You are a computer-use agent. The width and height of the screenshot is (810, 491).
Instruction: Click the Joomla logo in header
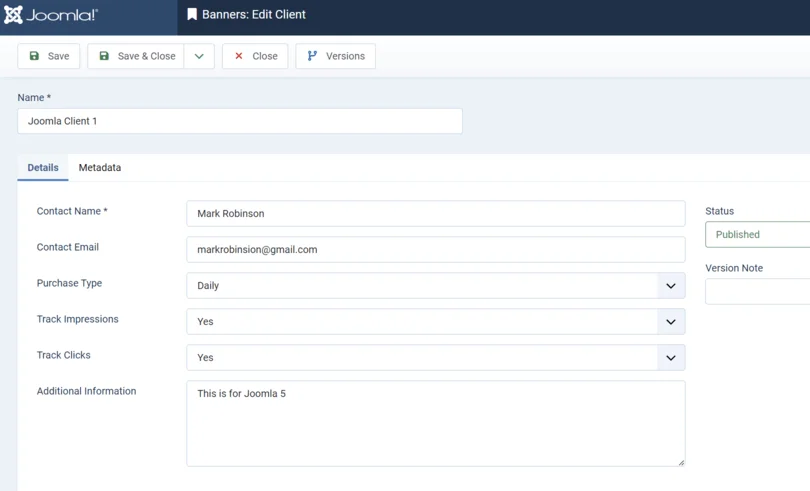coord(51,15)
